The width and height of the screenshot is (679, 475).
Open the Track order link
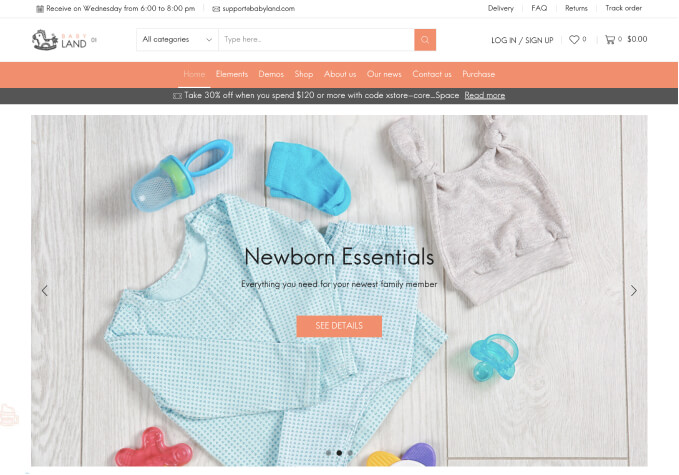pyautogui.click(x=623, y=8)
